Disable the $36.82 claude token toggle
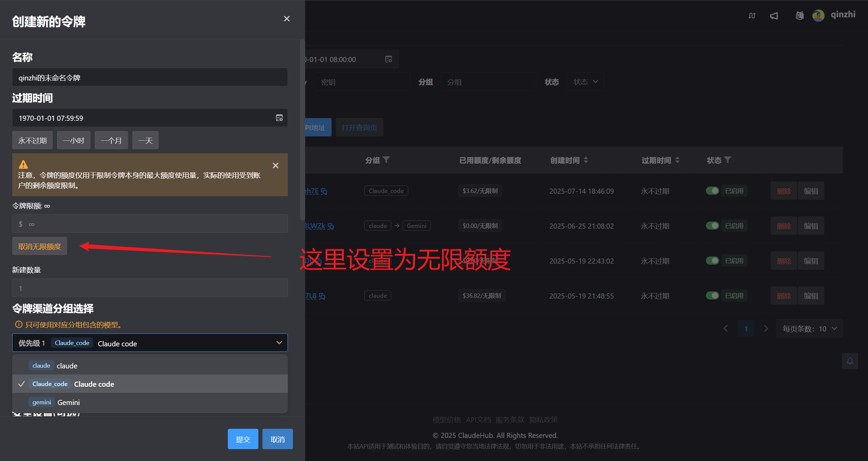Viewport: 868px width, 461px height. [712, 295]
